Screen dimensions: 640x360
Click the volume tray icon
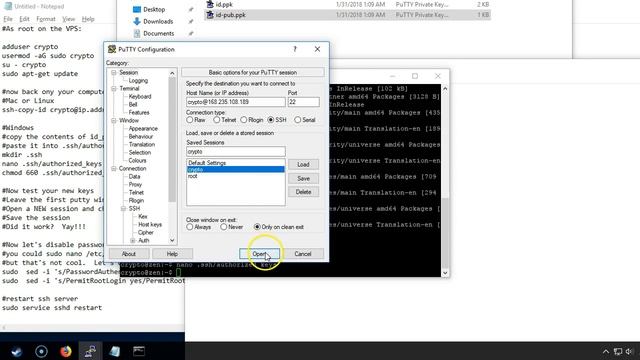click(x=629, y=351)
